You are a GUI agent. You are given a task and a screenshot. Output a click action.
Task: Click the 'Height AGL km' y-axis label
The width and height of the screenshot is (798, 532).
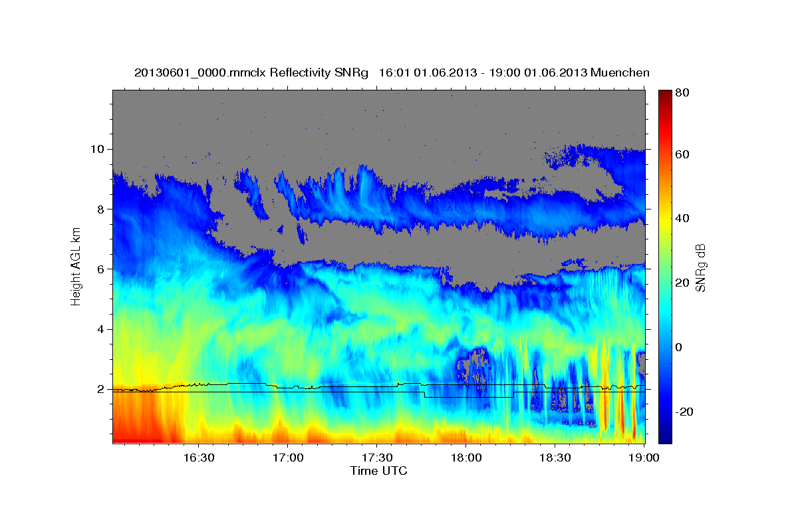[x=76, y=265]
